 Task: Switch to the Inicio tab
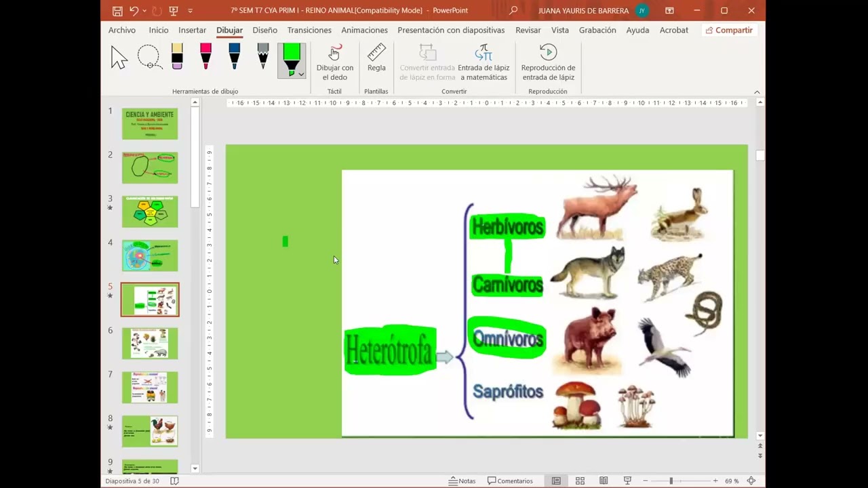pos(159,30)
